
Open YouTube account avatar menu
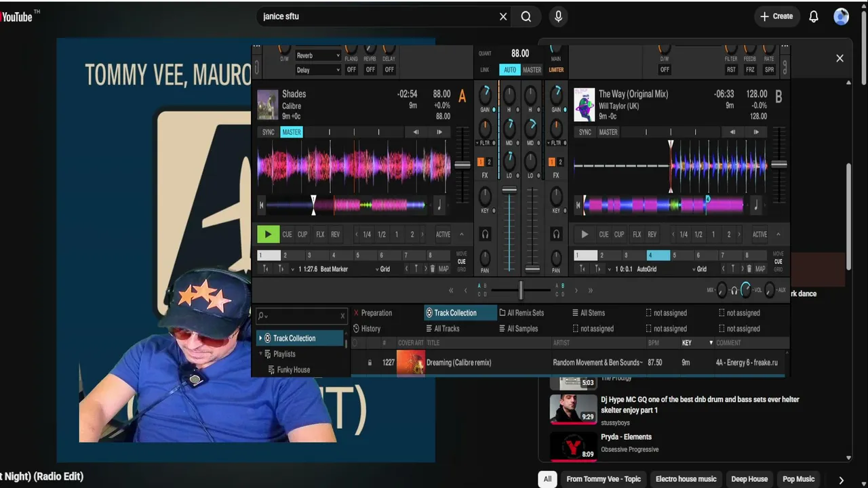(x=842, y=16)
